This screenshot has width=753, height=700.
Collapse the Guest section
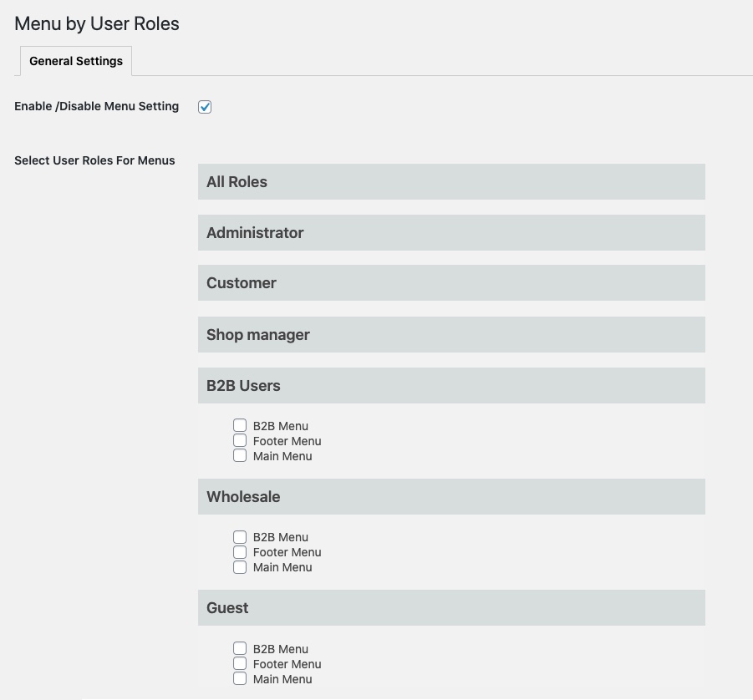451,607
